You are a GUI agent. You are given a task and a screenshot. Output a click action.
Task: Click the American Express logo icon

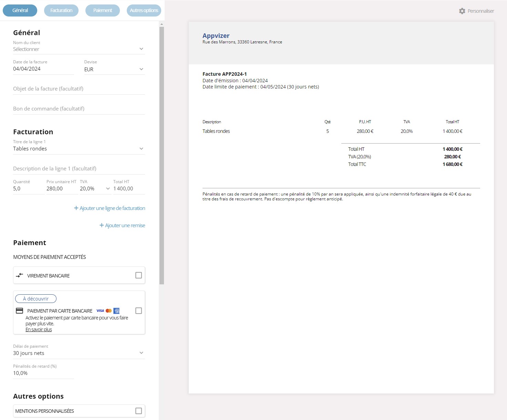click(116, 311)
